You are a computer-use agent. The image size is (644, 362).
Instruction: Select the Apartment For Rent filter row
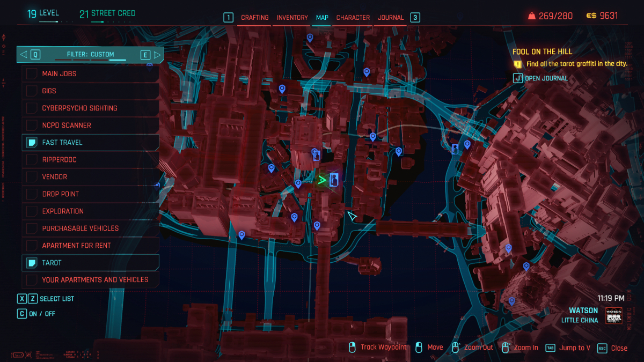click(90, 246)
